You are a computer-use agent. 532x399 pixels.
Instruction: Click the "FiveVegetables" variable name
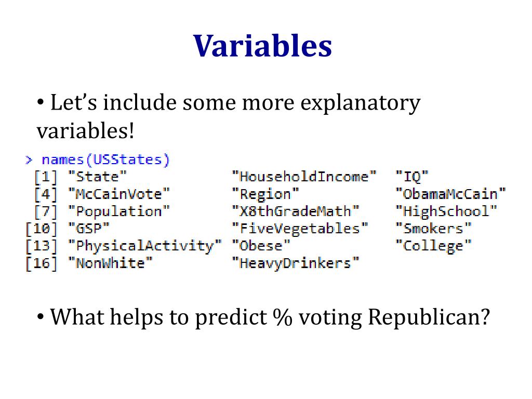point(300,229)
